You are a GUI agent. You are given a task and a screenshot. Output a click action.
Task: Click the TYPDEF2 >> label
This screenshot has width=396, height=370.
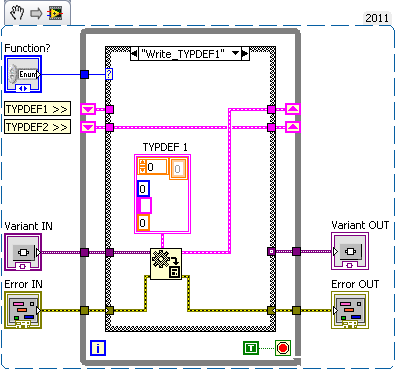[x=37, y=127]
